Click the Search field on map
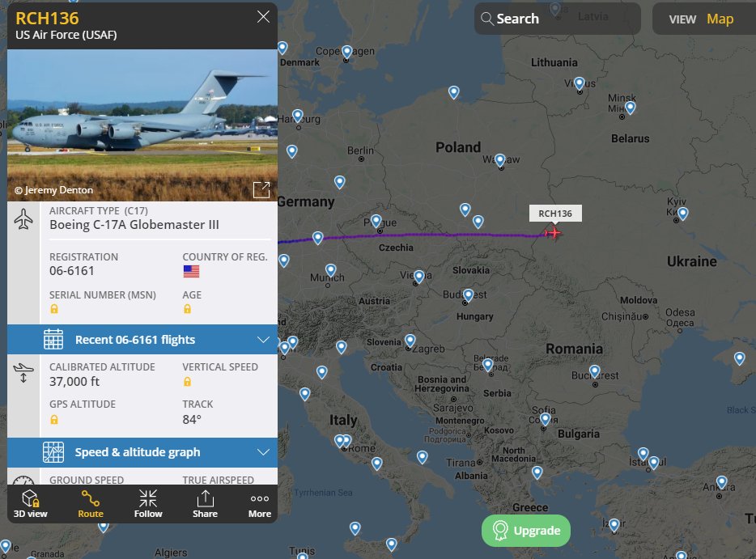This screenshot has width=756, height=559. click(x=558, y=19)
